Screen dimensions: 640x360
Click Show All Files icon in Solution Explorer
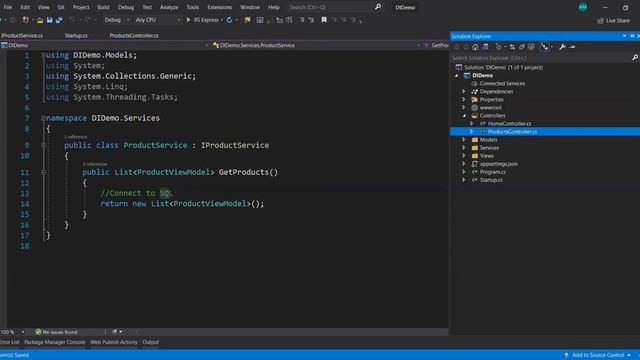tap(531, 47)
